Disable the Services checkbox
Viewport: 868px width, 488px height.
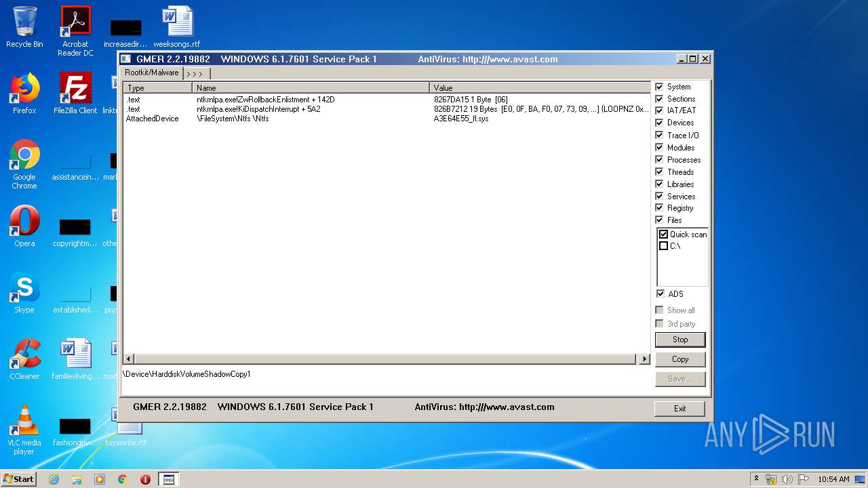pyautogui.click(x=659, y=197)
